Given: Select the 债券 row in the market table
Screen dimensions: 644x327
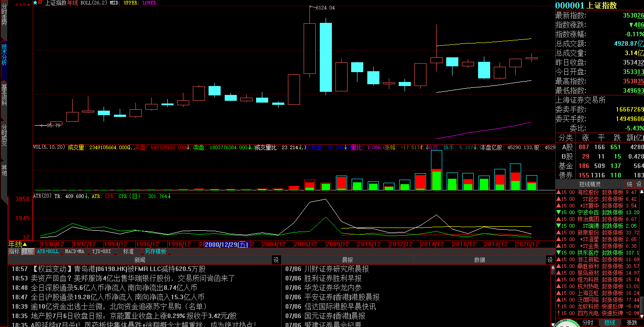Looking at the screenshot, I should (x=600, y=176).
